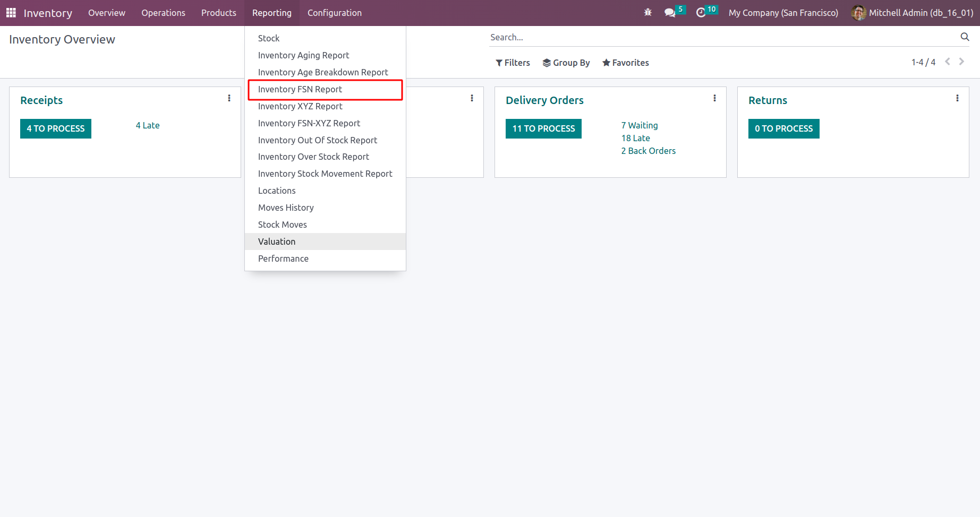Click the search magnifier icon
The width and height of the screenshot is (980, 517).
[965, 37]
